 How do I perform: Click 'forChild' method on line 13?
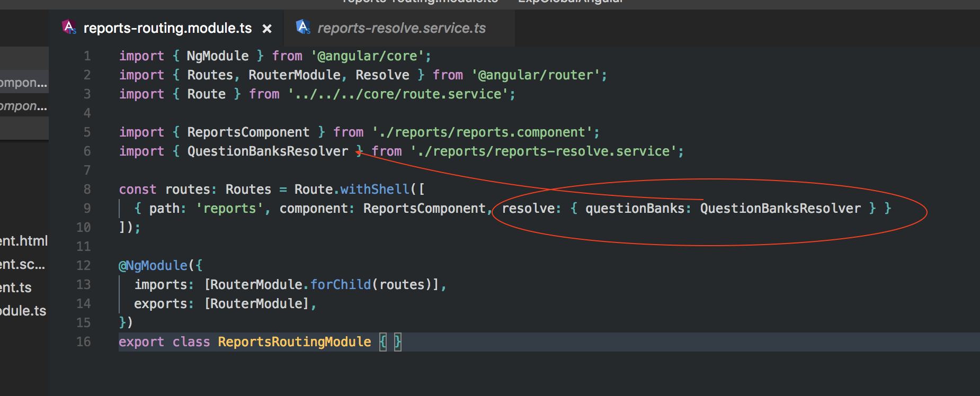(341, 285)
